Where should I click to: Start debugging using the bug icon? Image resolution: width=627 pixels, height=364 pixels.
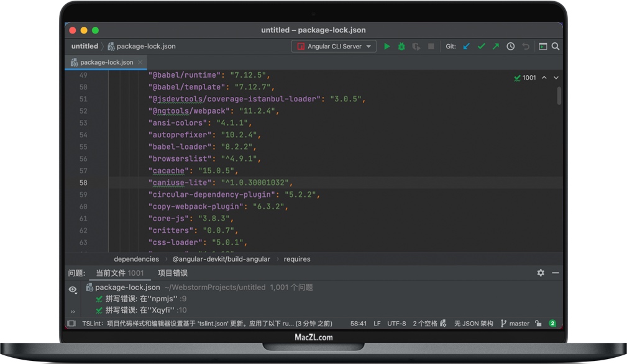click(x=401, y=46)
